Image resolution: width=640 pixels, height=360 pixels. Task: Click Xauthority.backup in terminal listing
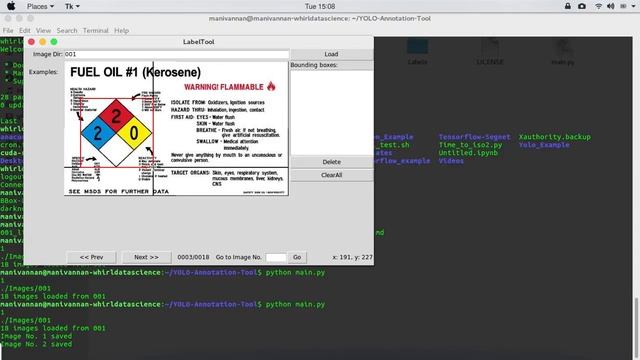coord(555,137)
